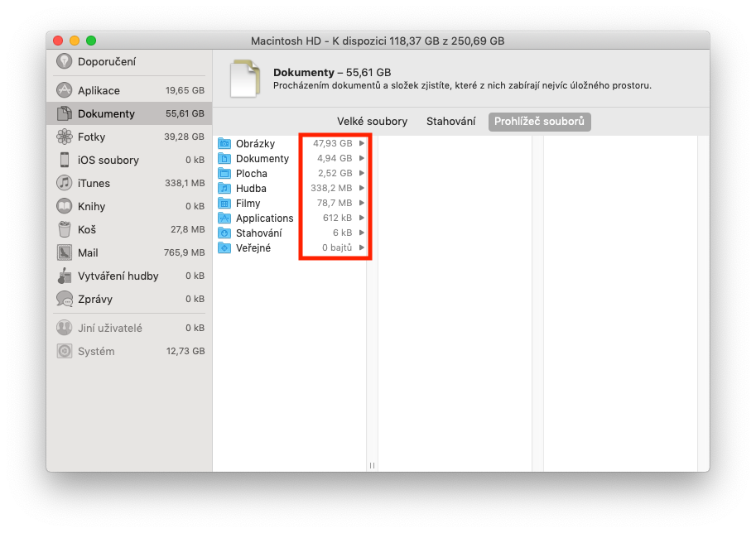
Task: Click the Applications folder icon
Action: [224, 218]
